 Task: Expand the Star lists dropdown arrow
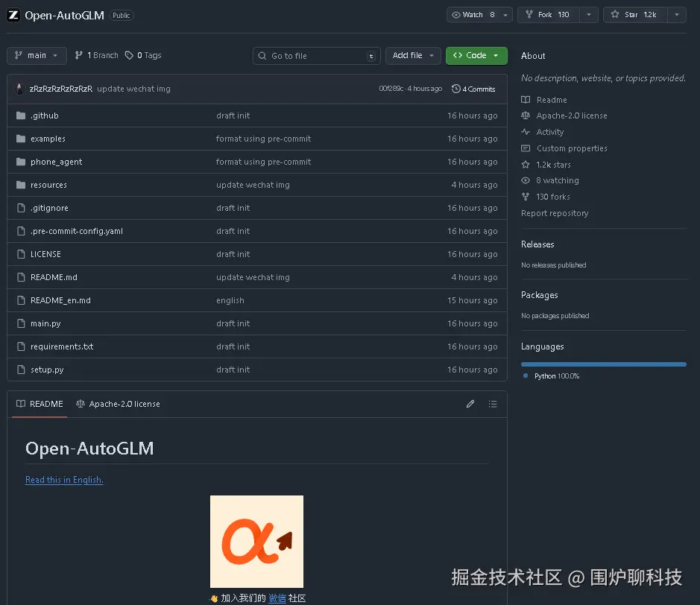[677, 15]
